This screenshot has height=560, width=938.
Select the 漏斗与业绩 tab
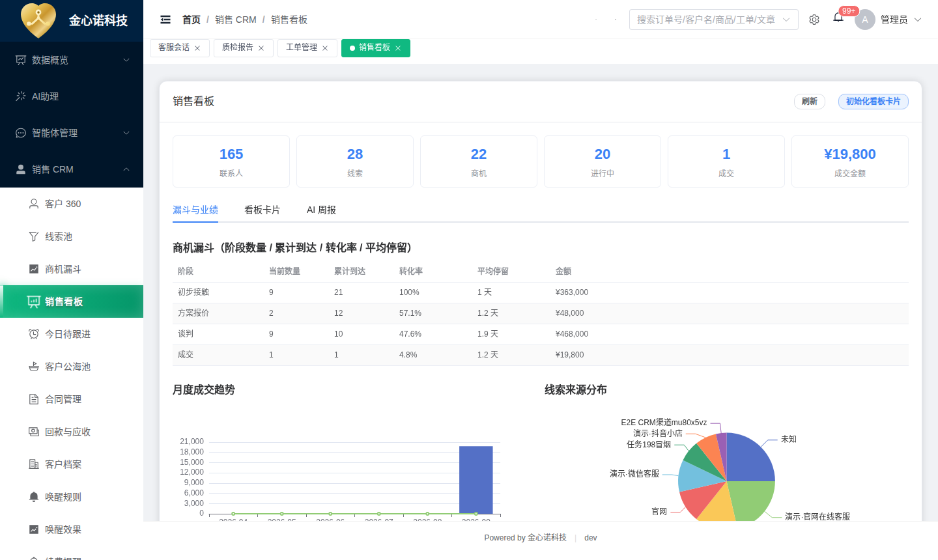195,210
